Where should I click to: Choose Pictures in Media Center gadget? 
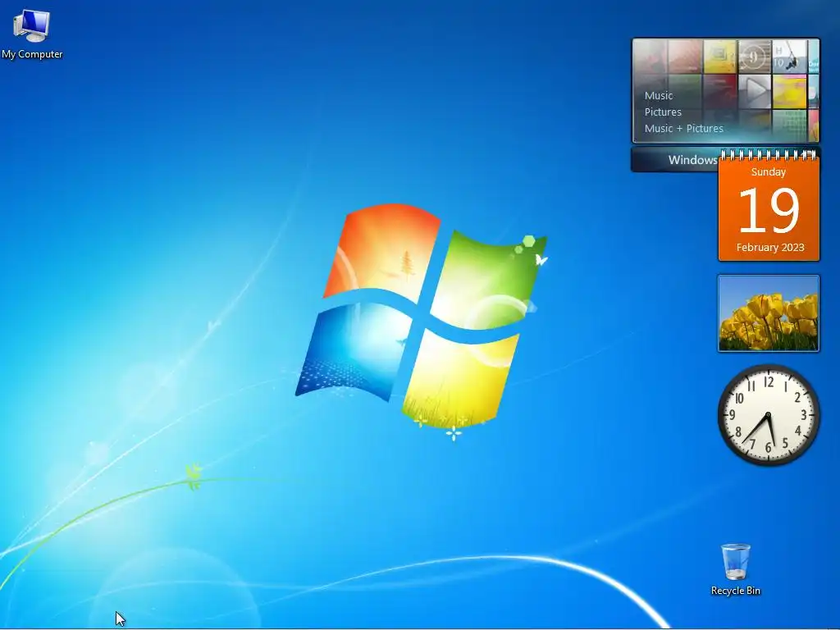click(663, 112)
